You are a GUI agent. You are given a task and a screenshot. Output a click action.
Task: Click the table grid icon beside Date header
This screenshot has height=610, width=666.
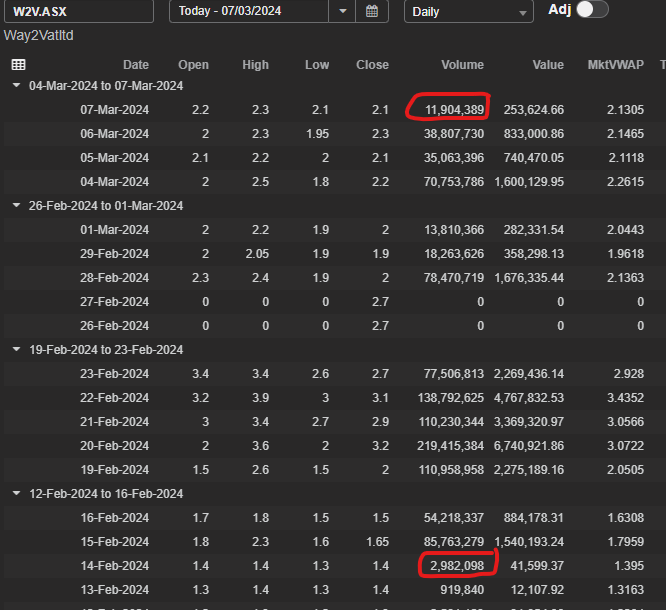tap(18, 65)
